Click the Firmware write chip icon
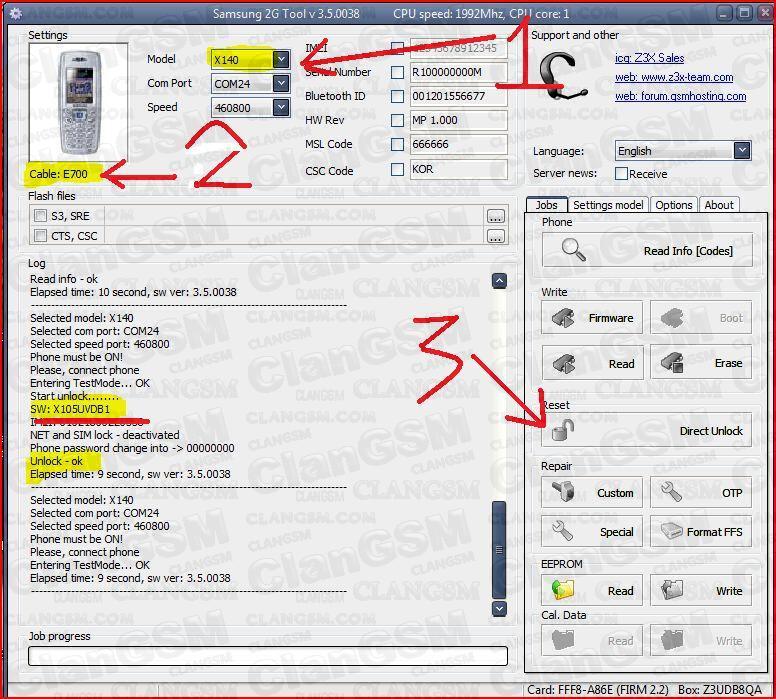 563,318
